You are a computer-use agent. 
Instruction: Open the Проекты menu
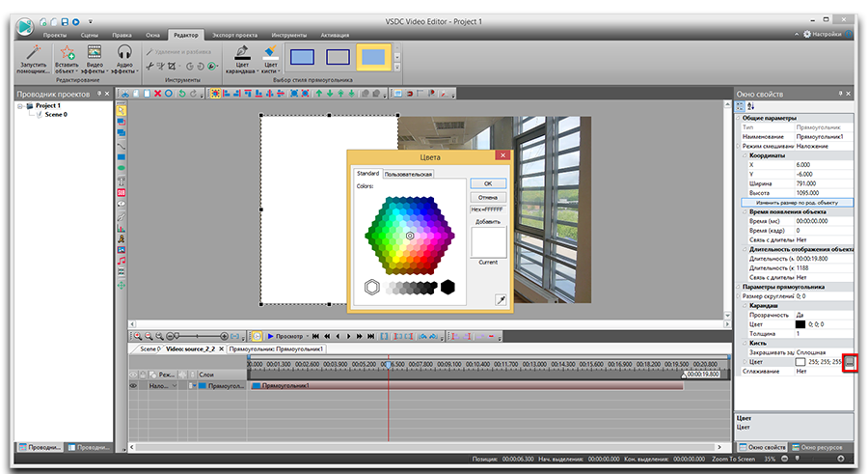55,35
